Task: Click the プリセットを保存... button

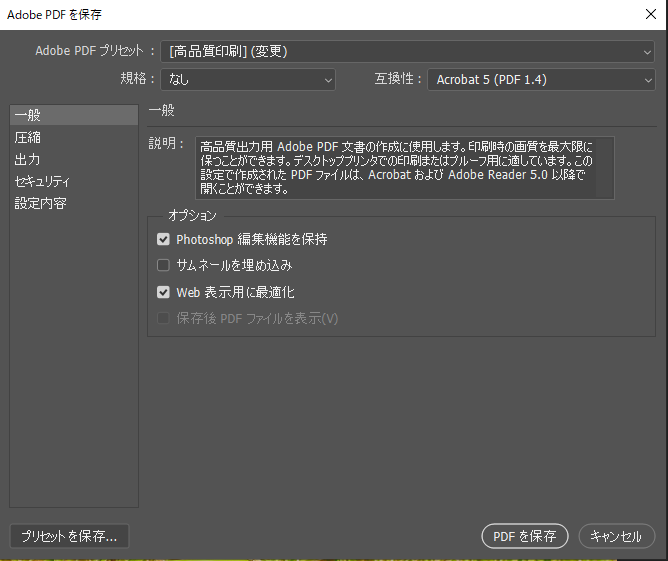Action: (x=69, y=536)
